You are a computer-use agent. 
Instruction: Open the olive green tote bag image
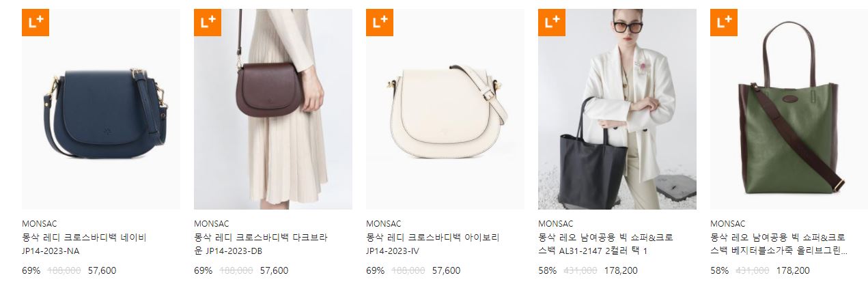(x=789, y=109)
